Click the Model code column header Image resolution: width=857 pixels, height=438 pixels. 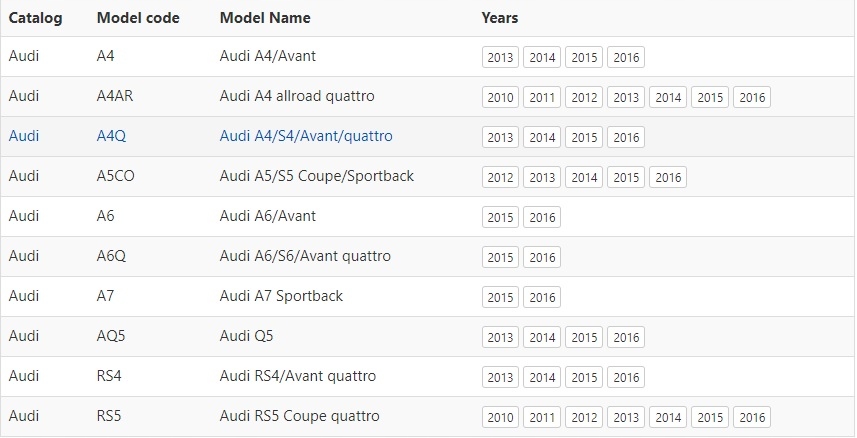tap(138, 18)
